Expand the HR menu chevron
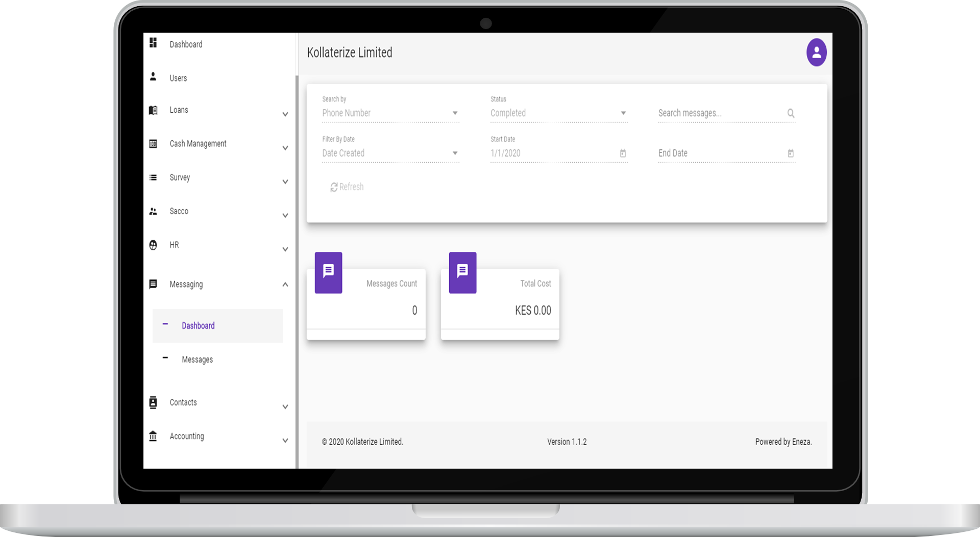The image size is (980, 537). pyautogui.click(x=285, y=249)
